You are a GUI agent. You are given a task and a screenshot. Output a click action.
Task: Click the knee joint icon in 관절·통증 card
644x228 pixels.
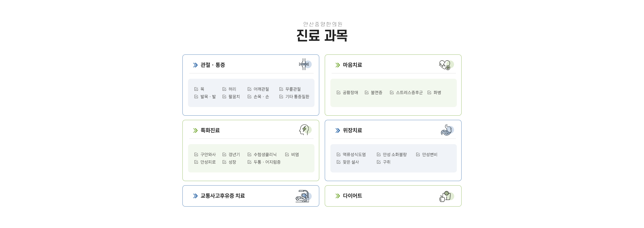[x=305, y=64]
